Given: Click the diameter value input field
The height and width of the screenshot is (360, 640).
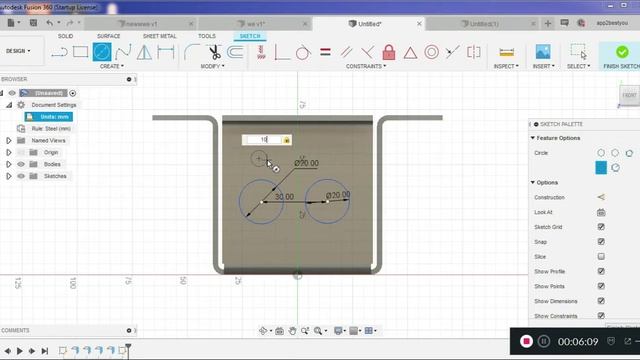Looking at the screenshot, I should pos(264,140).
